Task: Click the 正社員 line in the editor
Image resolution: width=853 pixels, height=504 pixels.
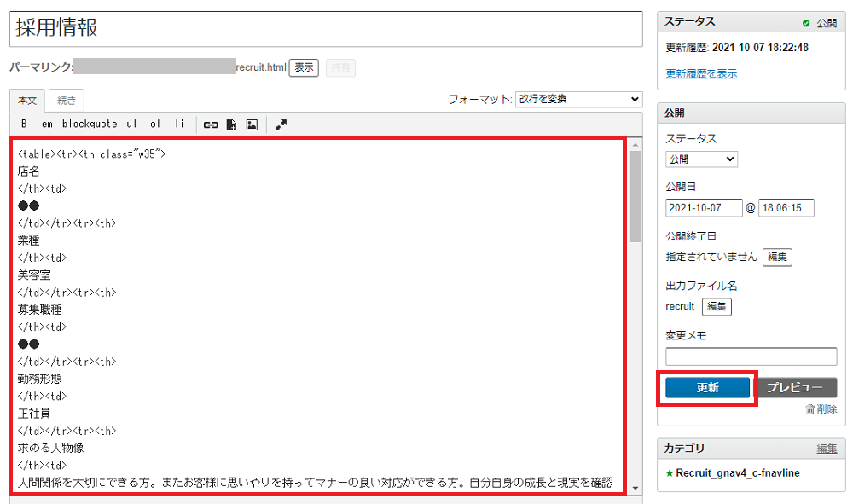Action: pyautogui.click(x=34, y=414)
